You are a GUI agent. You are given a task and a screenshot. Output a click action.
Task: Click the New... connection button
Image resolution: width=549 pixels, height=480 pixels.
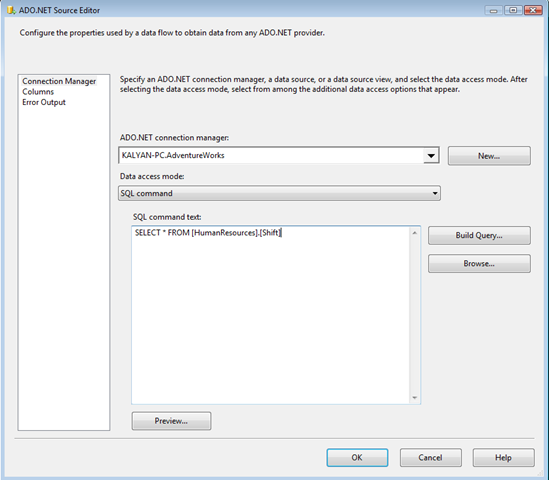[x=489, y=156]
